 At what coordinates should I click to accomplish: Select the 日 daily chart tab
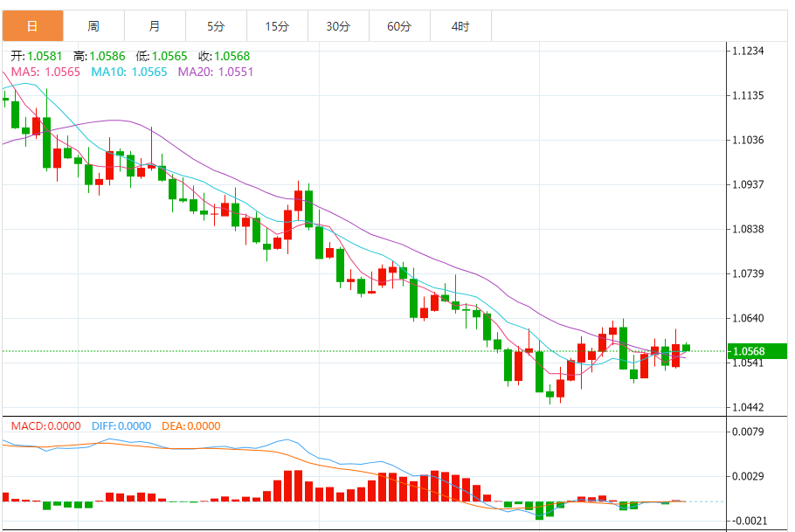(32, 26)
